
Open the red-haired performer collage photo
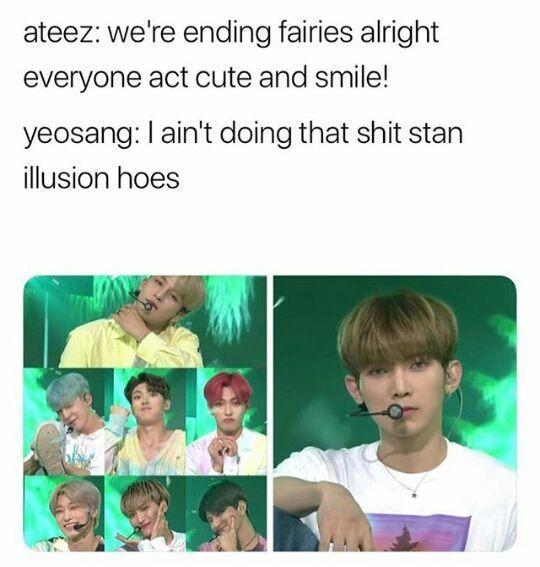226,422
